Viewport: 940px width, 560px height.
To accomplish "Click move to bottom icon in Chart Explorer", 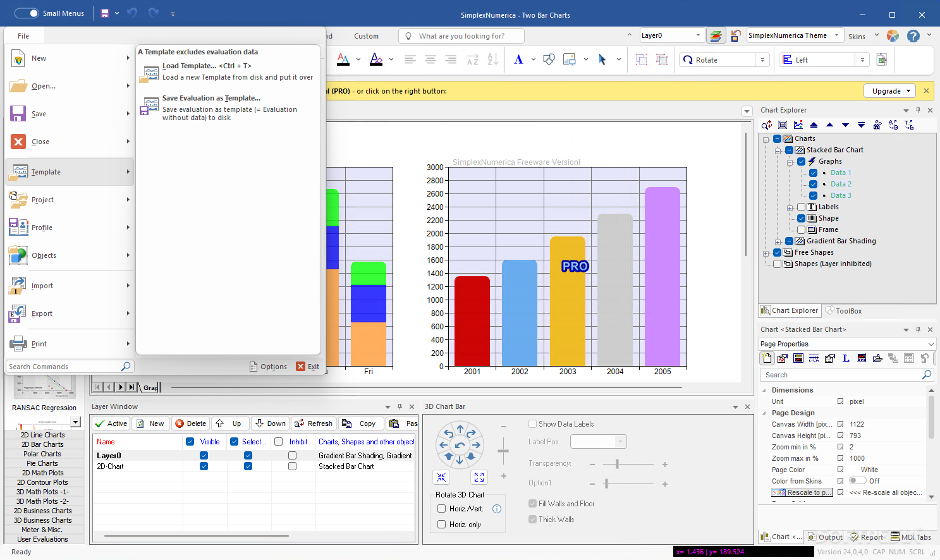I will 861,125.
